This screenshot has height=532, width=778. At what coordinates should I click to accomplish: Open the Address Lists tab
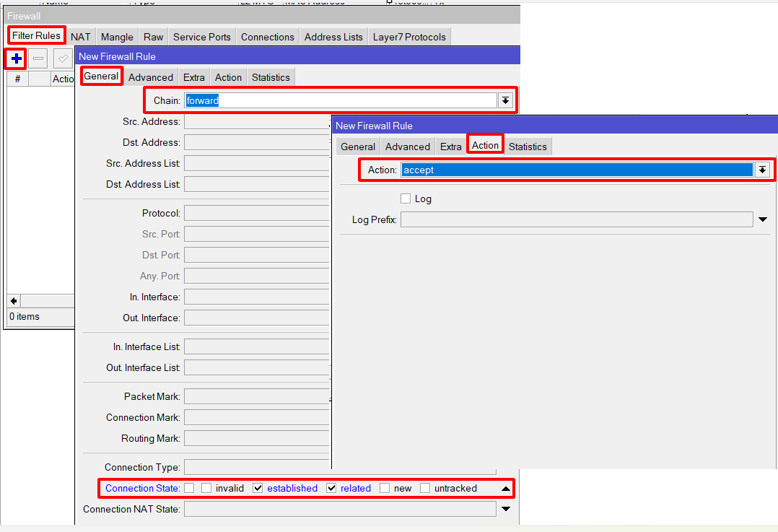click(x=333, y=37)
